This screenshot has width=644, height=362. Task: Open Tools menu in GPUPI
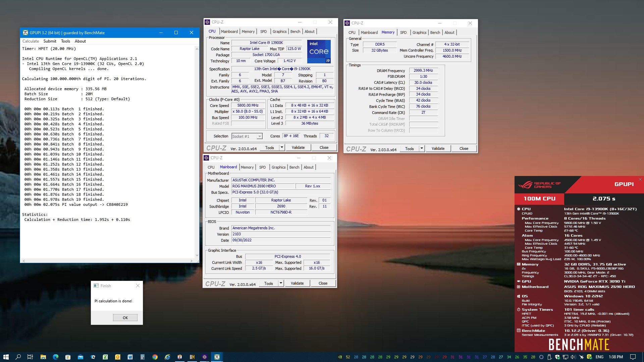click(x=65, y=41)
